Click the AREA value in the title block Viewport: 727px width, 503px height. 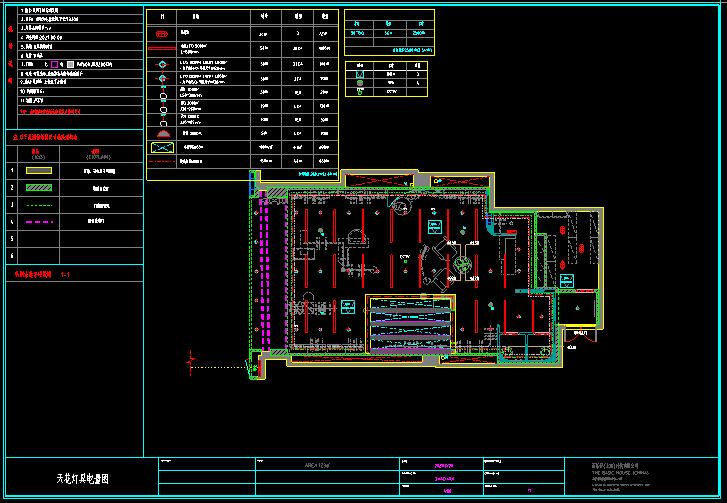pos(318,465)
